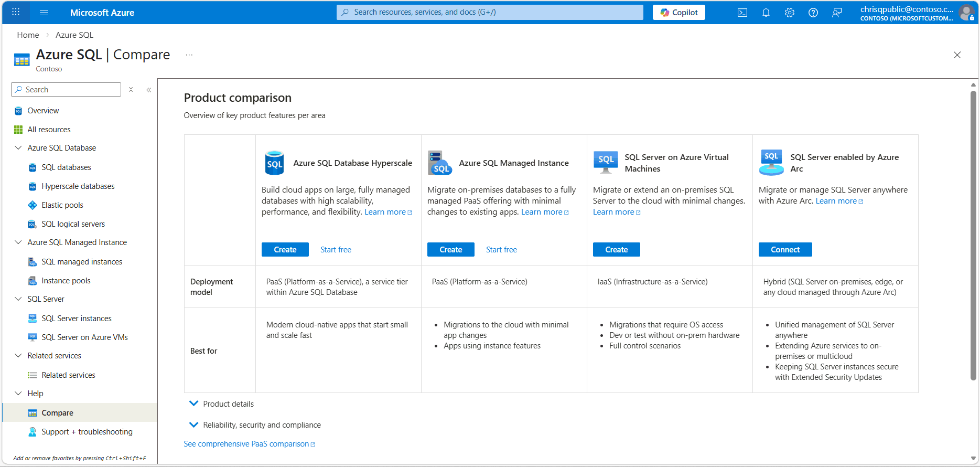Open Learn more for Azure Arc

pos(839,201)
